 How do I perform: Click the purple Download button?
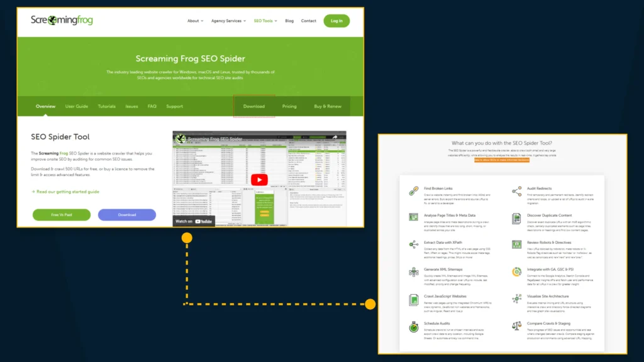pos(126,215)
